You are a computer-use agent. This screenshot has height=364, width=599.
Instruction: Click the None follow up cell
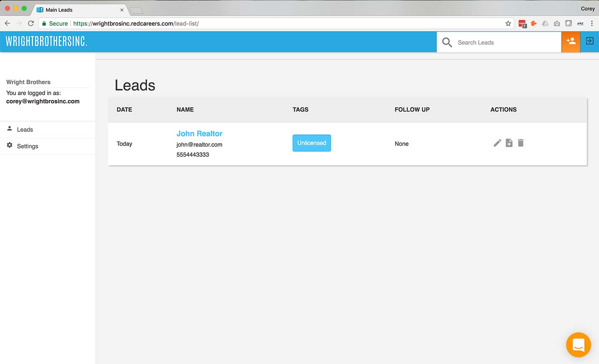(401, 144)
